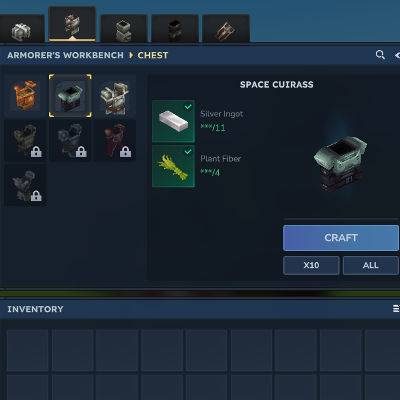Select the Space Cuirass recipe icon

(70, 96)
